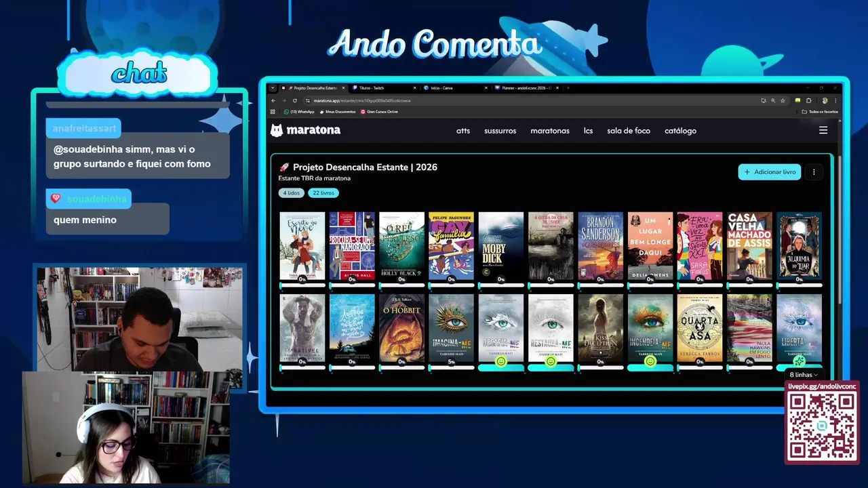Click the anafreitassart username in chat
This screenshot has width=868, height=488.
pyautogui.click(x=83, y=129)
